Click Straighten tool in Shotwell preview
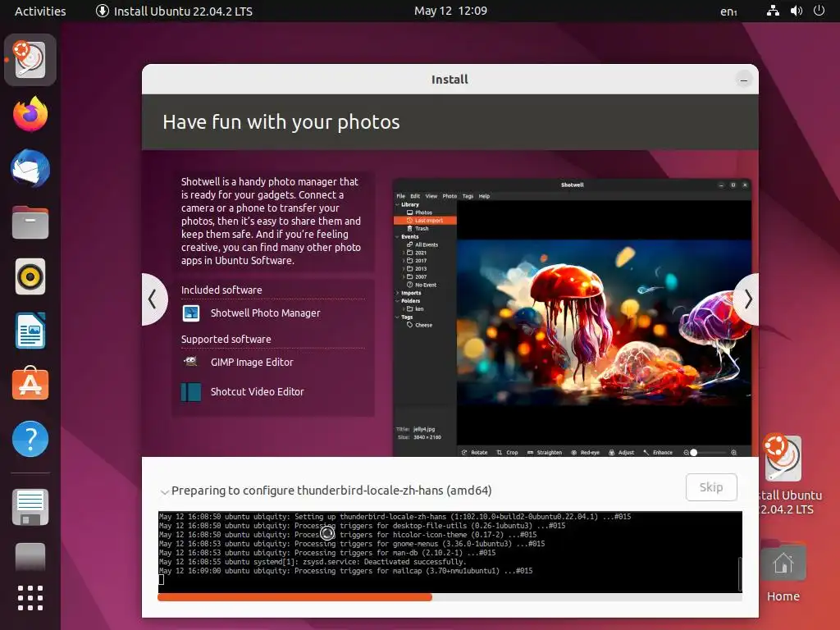The image size is (840, 630). [545, 453]
